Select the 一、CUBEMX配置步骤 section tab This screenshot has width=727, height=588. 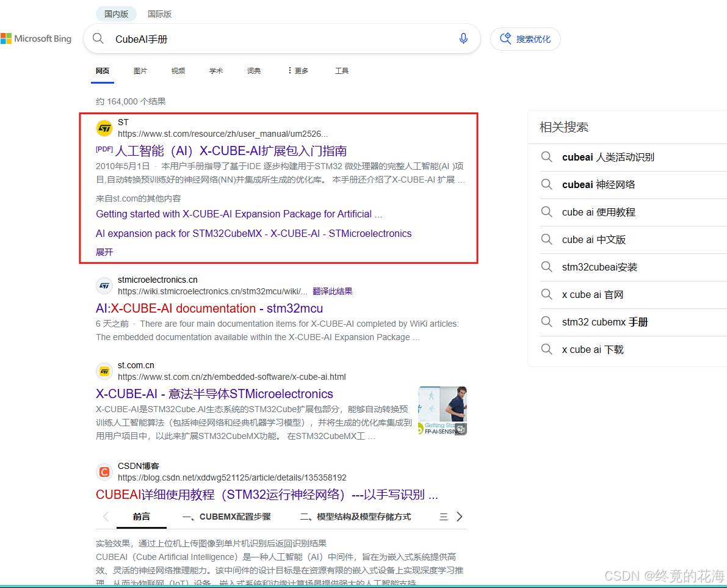click(226, 517)
